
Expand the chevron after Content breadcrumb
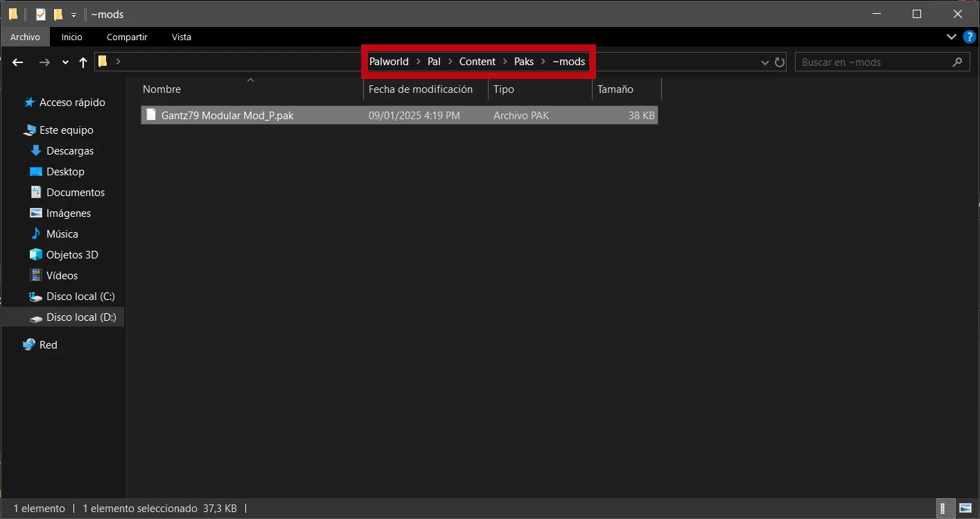tap(505, 61)
